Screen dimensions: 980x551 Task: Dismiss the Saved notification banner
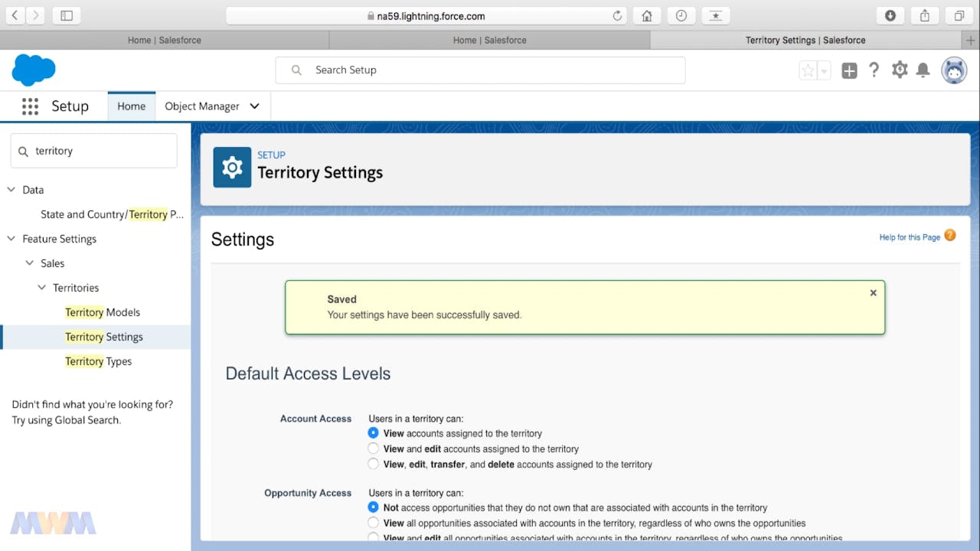pos(873,293)
